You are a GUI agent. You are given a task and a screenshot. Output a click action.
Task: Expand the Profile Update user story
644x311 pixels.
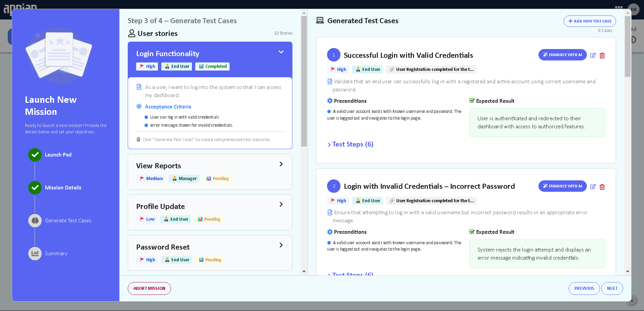point(281,205)
